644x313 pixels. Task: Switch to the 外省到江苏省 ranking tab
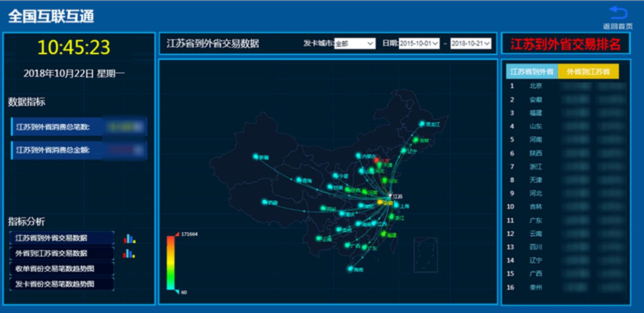(x=588, y=72)
